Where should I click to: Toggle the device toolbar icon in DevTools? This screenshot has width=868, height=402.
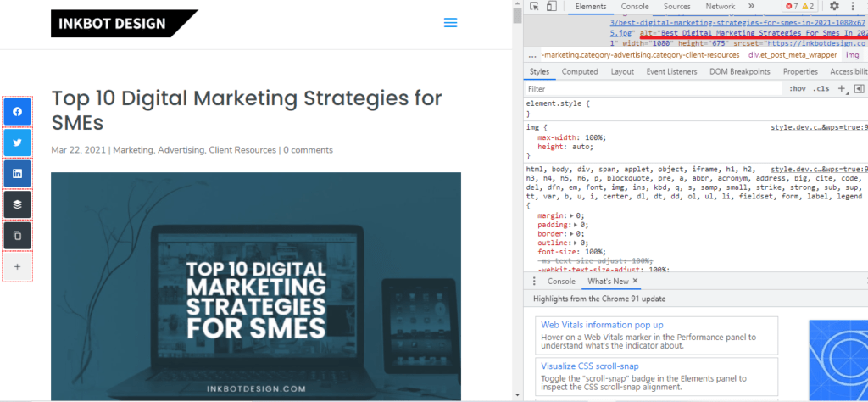(551, 7)
